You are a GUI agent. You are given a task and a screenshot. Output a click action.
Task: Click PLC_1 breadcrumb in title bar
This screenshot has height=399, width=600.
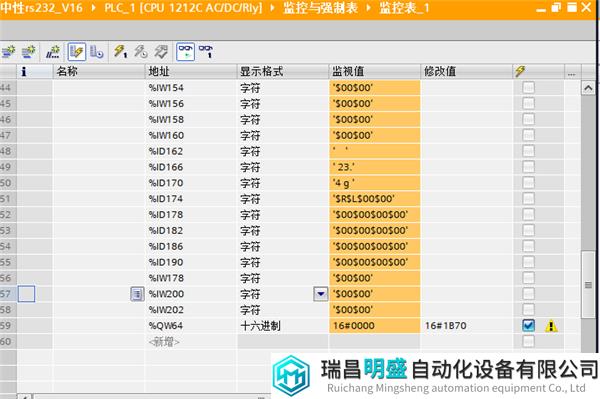(183, 8)
